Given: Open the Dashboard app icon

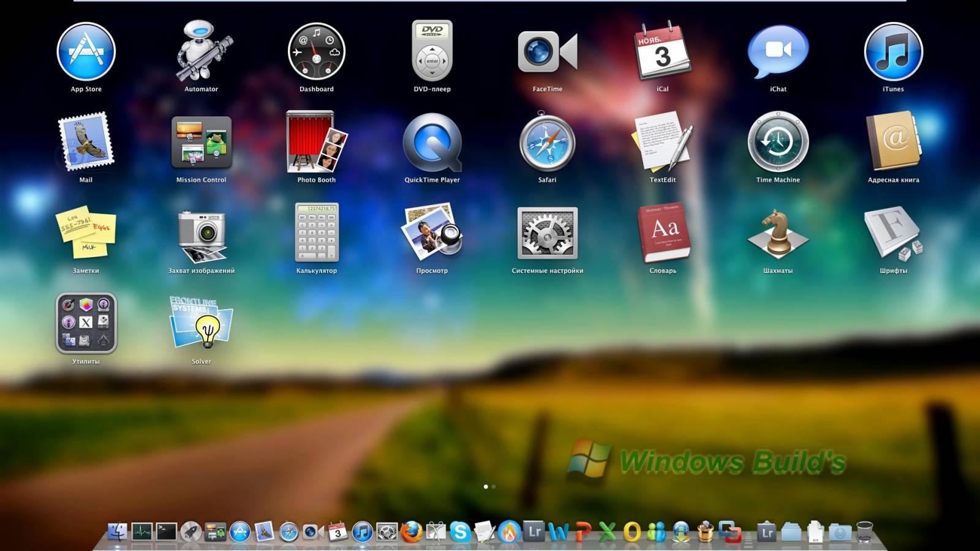Looking at the screenshot, I should pos(317,52).
